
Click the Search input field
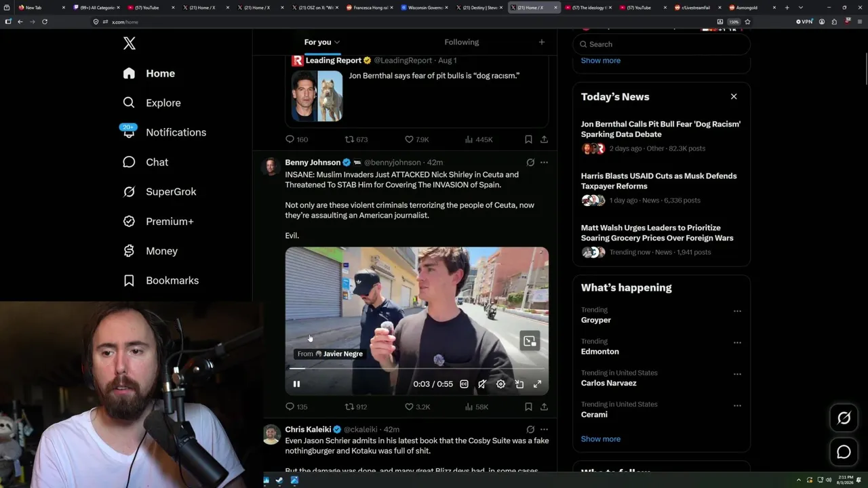pos(662,44)
